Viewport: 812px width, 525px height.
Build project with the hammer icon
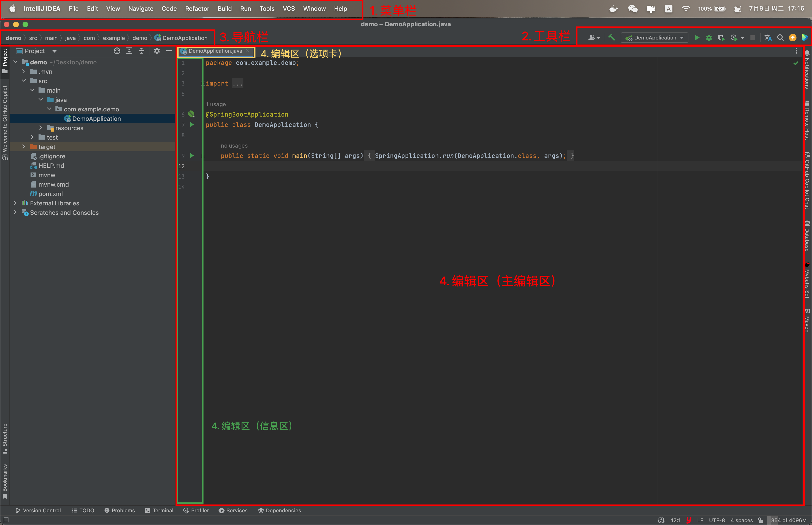click(612, 38)
